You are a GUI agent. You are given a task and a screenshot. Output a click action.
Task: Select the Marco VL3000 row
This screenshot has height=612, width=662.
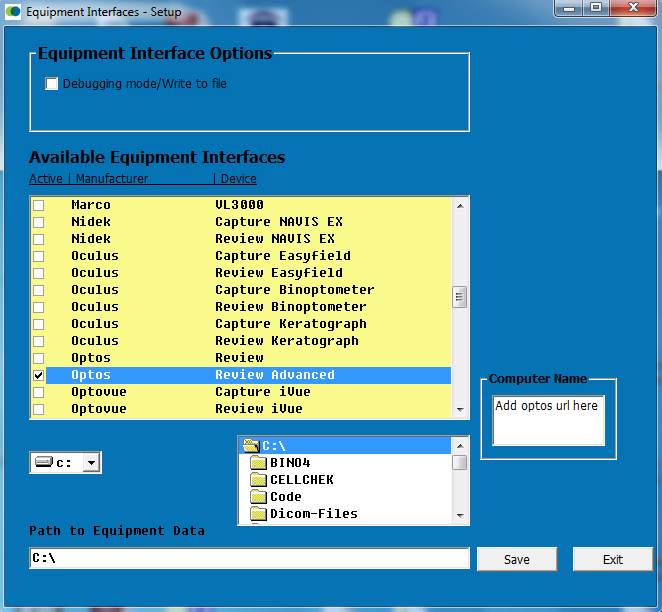[248, 205]
